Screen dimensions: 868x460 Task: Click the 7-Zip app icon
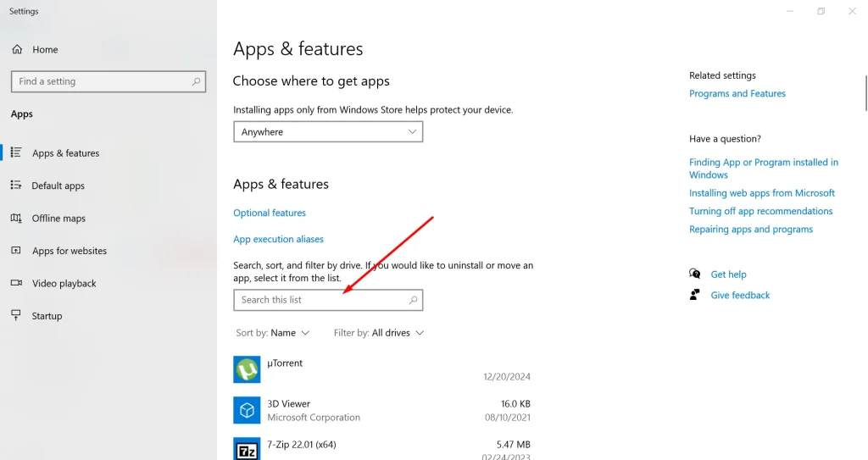coord(247,449)
